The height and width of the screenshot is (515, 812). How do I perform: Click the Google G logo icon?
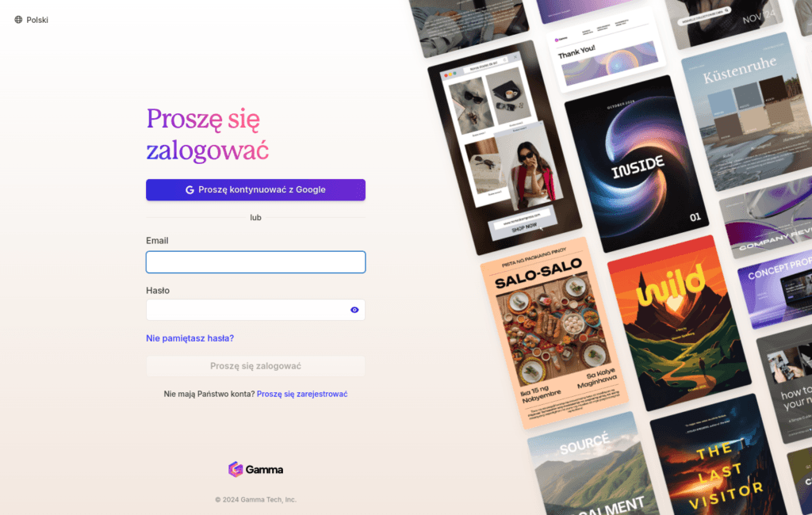(190, 190)
